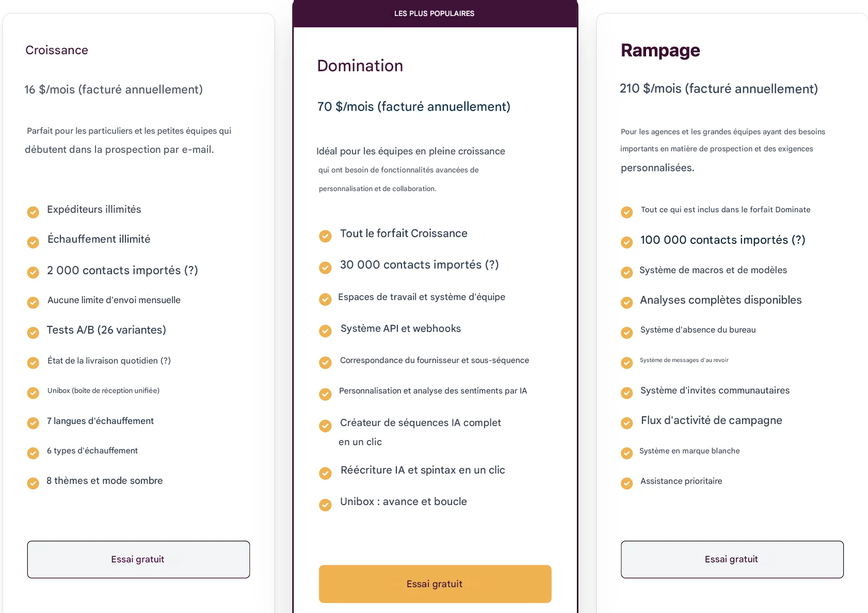
Task: Click check icon beside Système en marque blanche
Action: (627, 453)
